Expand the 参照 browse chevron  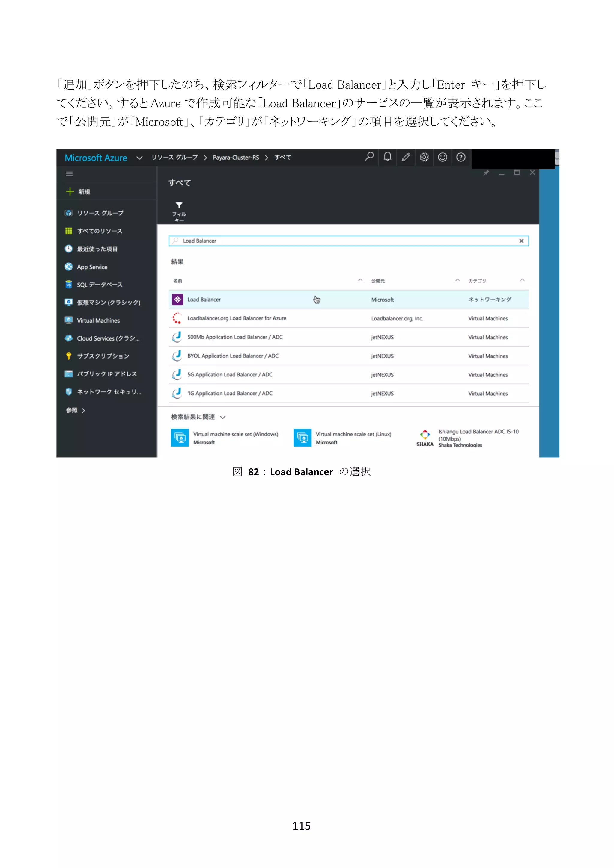coord(83,411)
